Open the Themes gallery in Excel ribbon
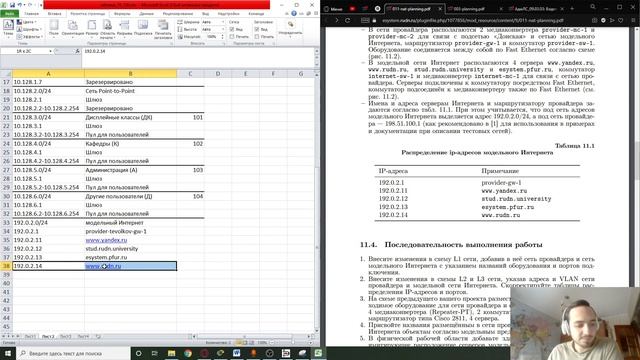 8,29
